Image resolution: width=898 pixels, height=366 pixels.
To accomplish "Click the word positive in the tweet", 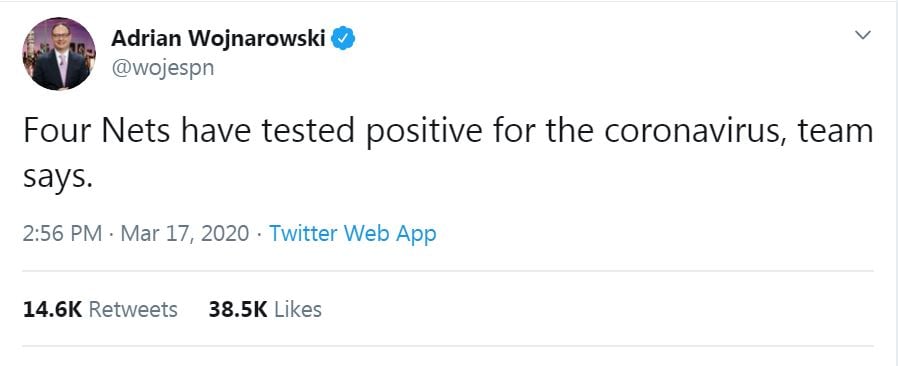I will (x=423, y=132).
